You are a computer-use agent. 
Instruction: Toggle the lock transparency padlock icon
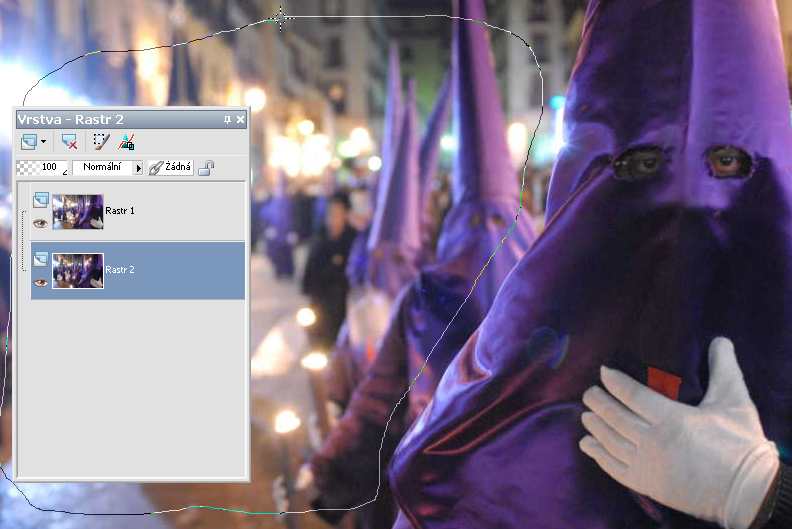pos(206,168)
